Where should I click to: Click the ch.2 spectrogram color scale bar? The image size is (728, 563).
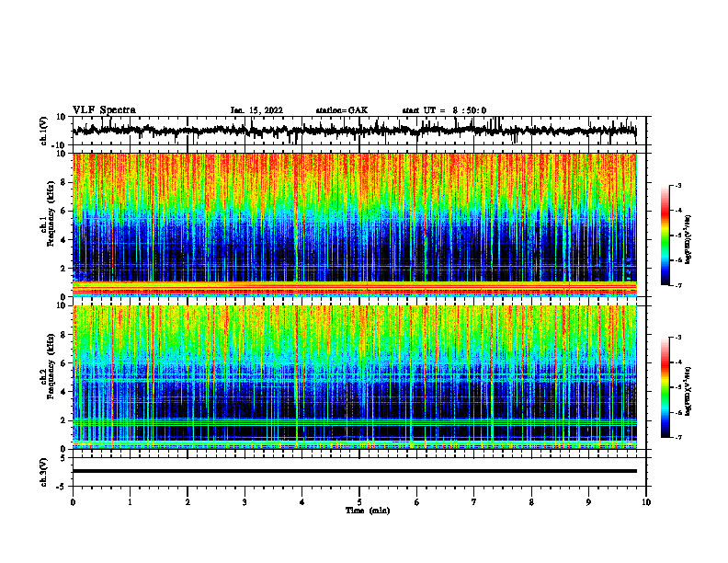point(665,387)
